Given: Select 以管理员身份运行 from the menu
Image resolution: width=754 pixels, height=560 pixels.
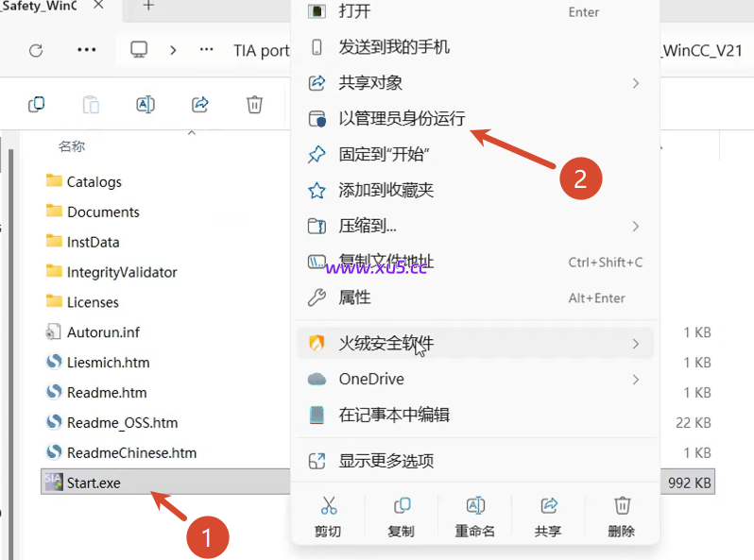Looking at the screenshot, I should (x=402, y=119).
